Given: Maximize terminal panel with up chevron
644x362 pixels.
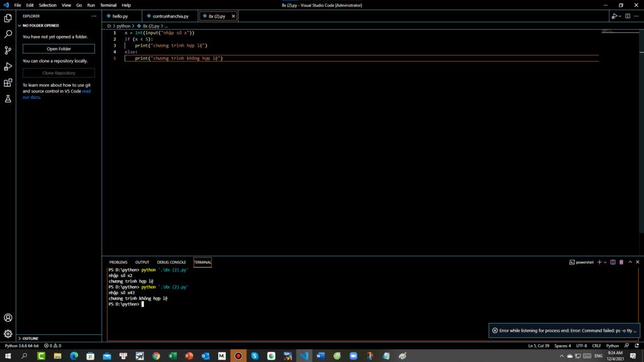Looking at the screenshot, I should pyautogui.click(x=630, y=262).
